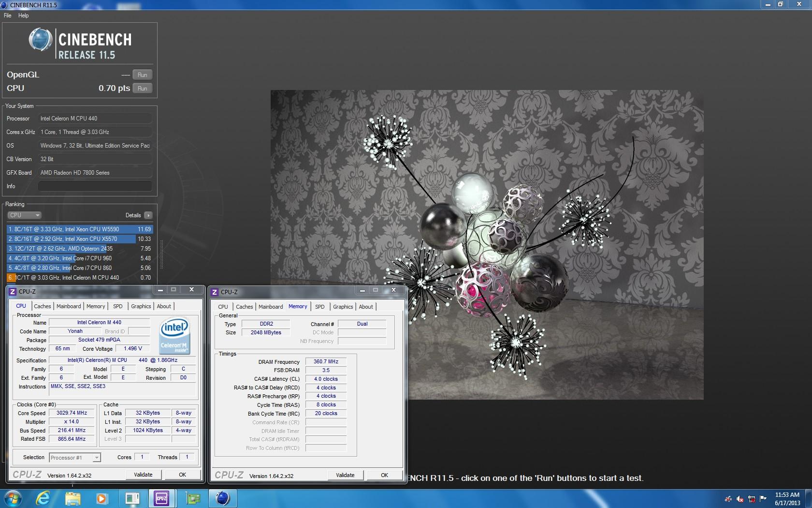Click the CPU-Z title icon in left window
The width and height of the screenshot is (812, 508).
tap(13, 291)
